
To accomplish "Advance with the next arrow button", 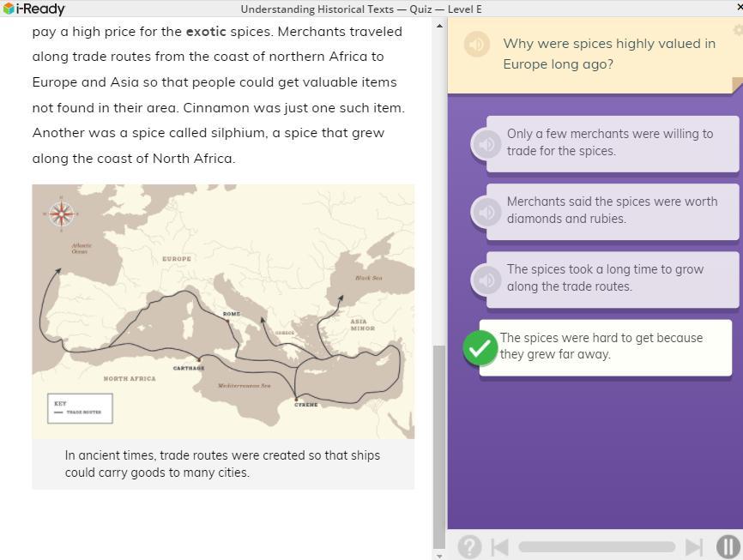I will pyautogui.click(x=694, y=546).
